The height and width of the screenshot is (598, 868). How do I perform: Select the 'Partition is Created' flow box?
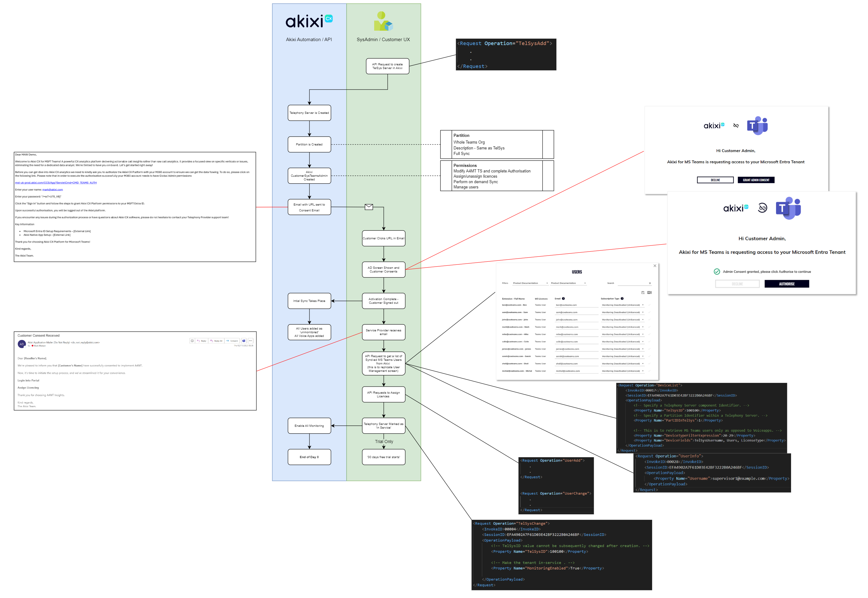point(309,144)
